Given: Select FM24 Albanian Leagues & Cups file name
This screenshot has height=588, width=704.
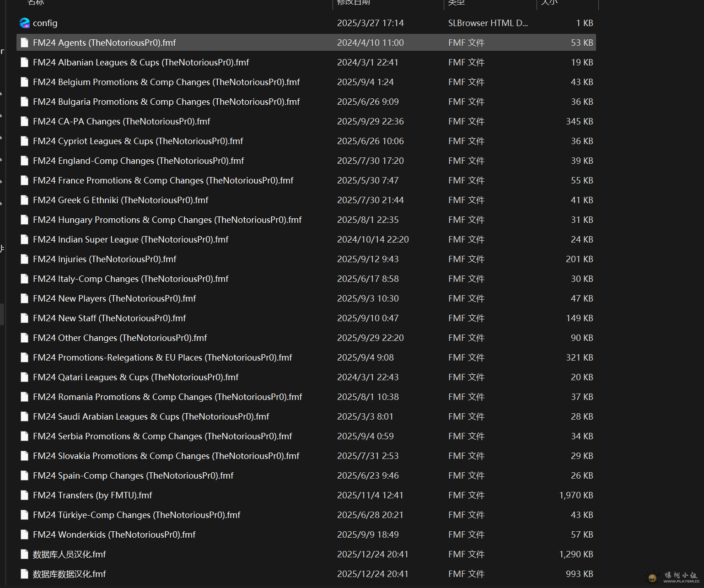Looking at the screenshot, I should 141,62.
